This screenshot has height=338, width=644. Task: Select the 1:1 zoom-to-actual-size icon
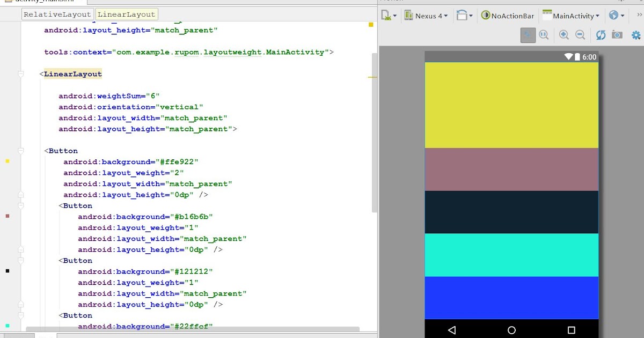[x=544, y=35]
